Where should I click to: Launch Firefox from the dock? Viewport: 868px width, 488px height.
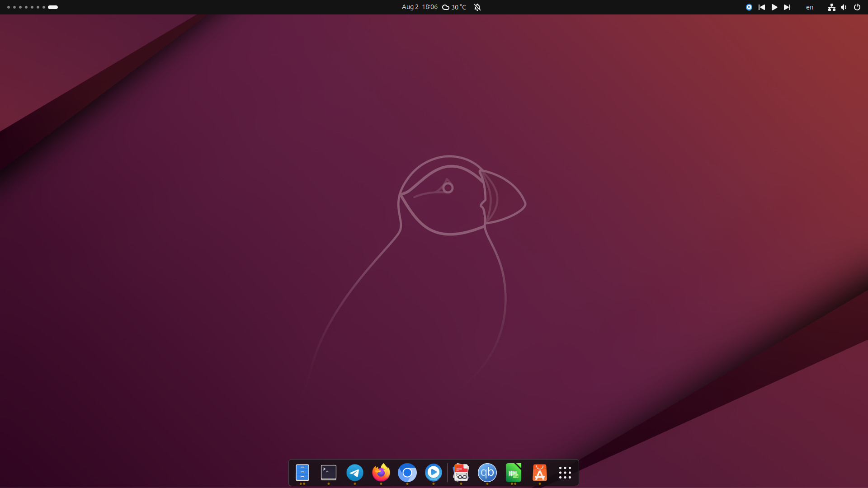click(381, 473)
